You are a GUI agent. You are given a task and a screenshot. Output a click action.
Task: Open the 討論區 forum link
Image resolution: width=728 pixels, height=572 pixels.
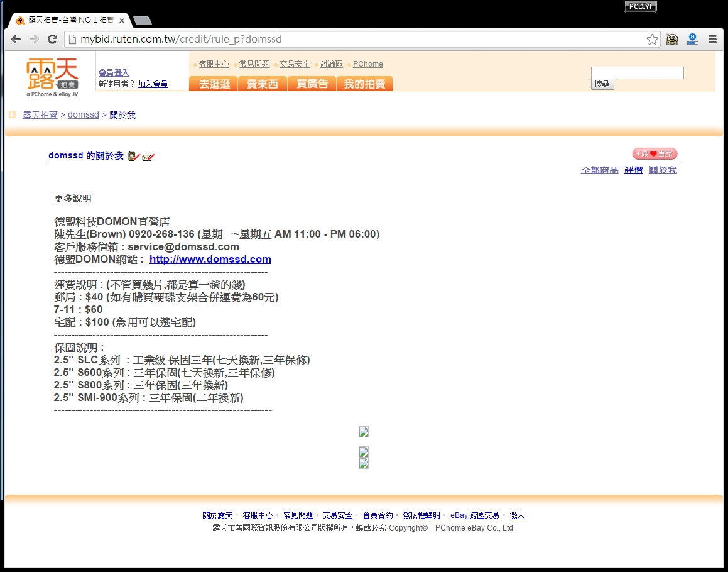pos(331,64)
